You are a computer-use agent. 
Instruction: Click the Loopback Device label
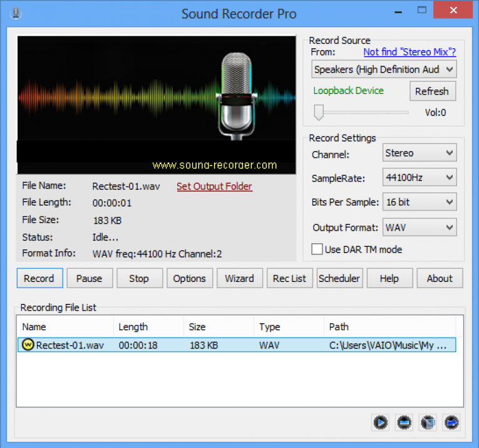click(348, 91)
